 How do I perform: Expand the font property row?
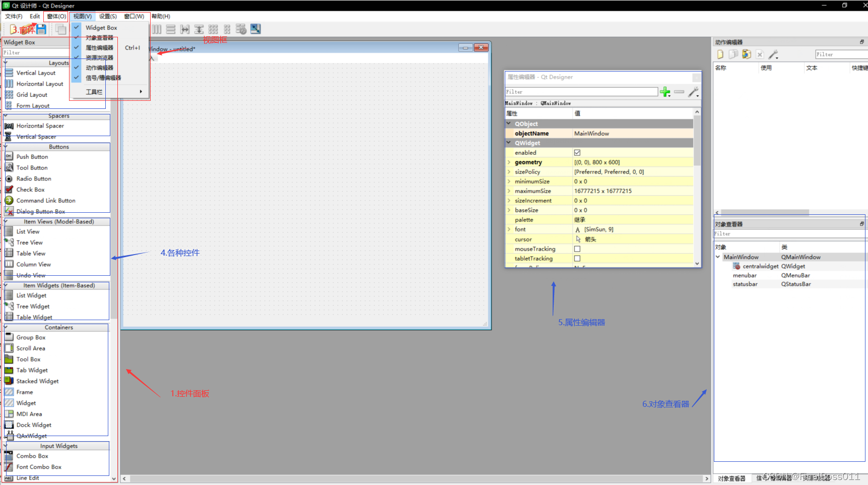[x=509, y=229]
